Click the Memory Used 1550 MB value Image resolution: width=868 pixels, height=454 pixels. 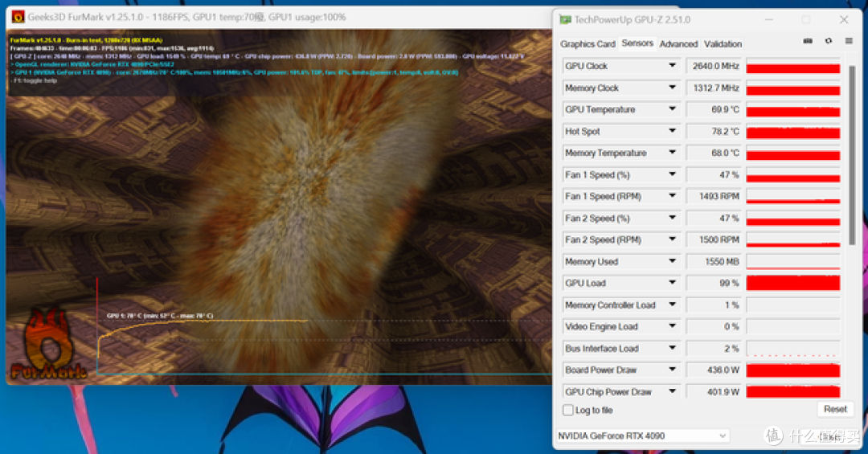[x=714, y=261]
